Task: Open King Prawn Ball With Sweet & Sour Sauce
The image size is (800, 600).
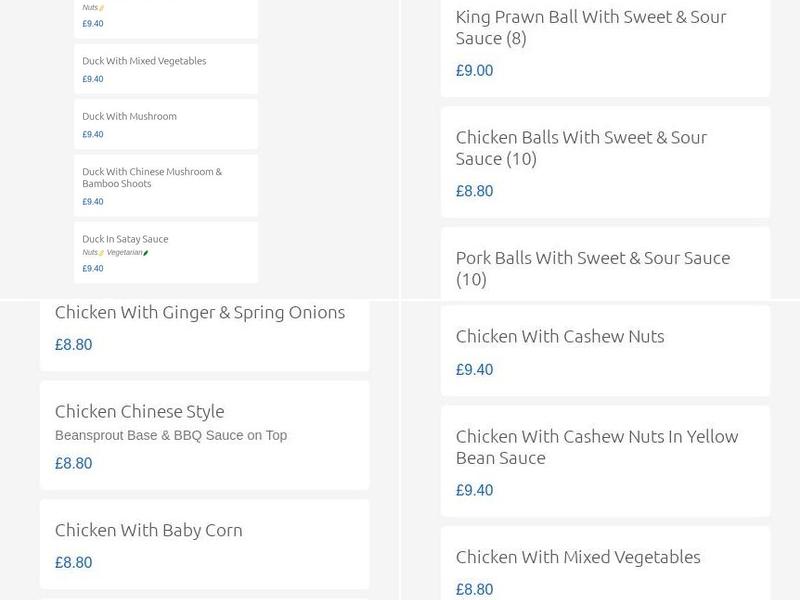Action: [x=605, y=45]
